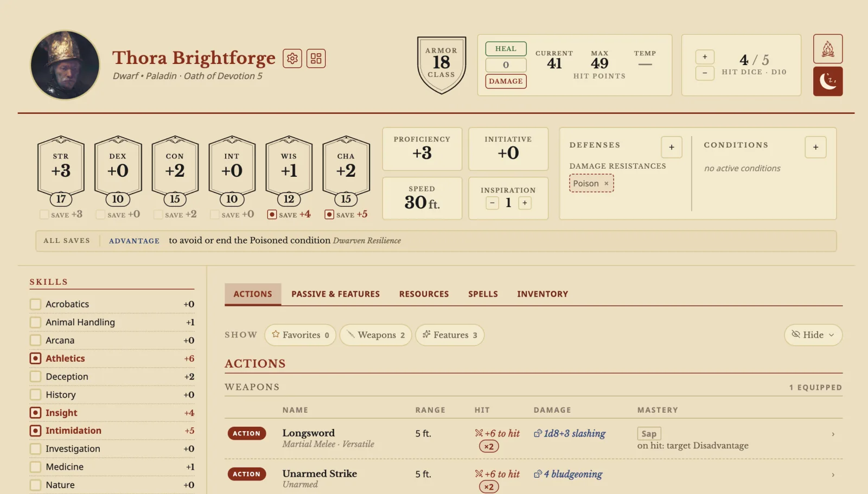Check Medicine skill proficiency
868x494 pixels.
click(36, 467)
